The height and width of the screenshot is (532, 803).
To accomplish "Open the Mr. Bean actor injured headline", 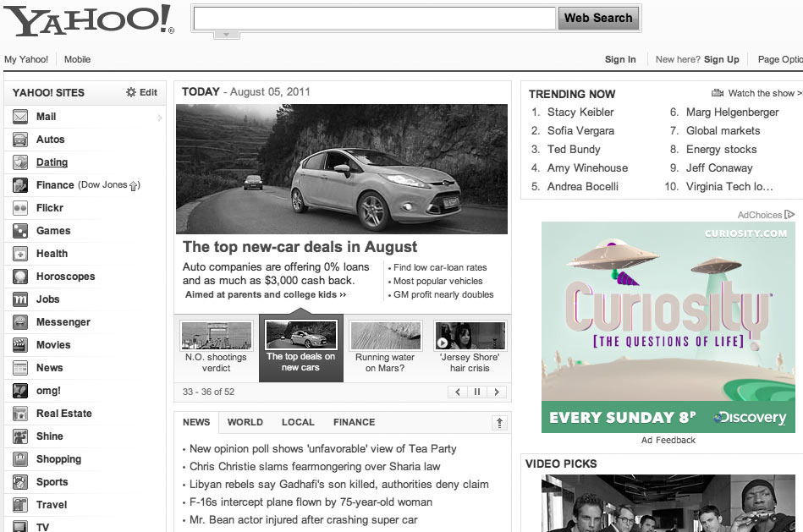I will click(303, 519).
